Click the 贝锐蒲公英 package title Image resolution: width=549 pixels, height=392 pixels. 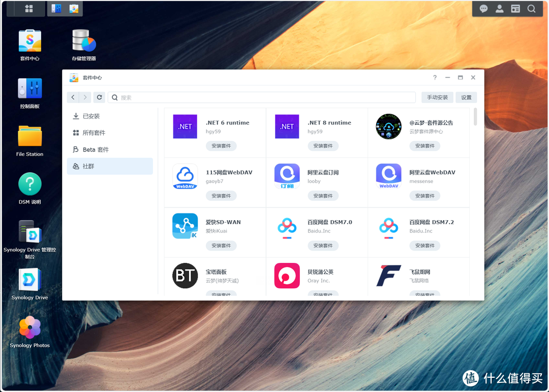point(320,272)
